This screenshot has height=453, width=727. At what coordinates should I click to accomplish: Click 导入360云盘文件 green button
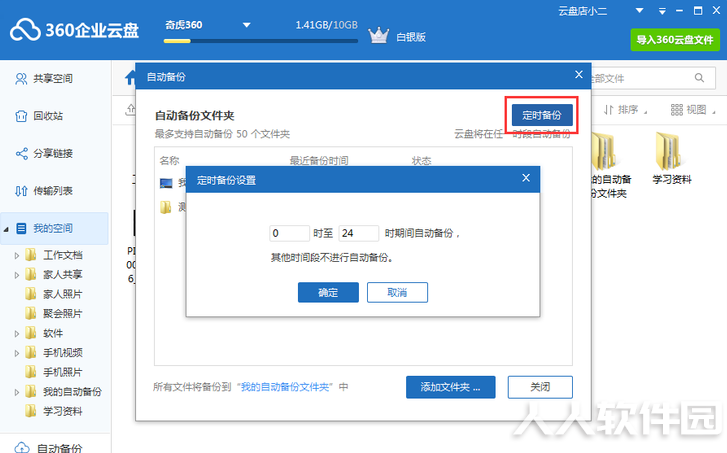pos(675,40)
